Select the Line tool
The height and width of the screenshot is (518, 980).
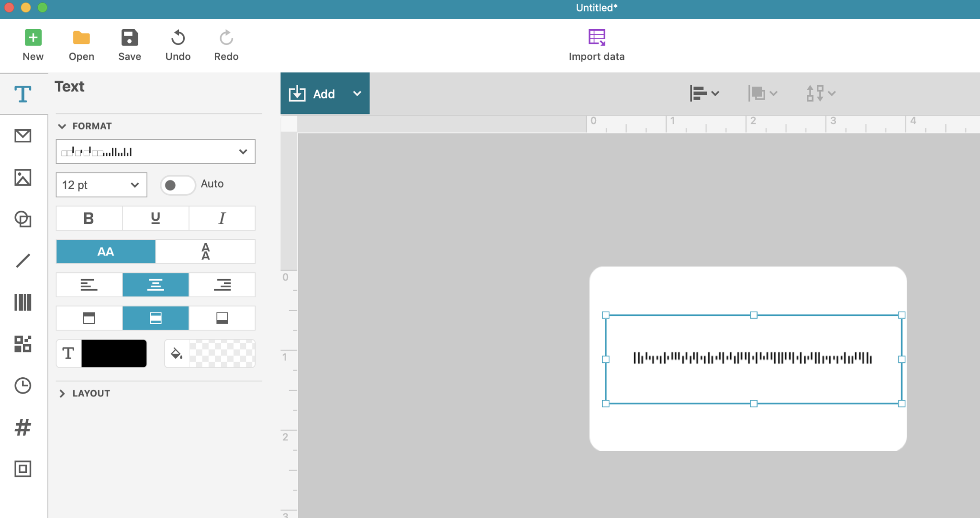pyautogui.click(x=22, y=260)
